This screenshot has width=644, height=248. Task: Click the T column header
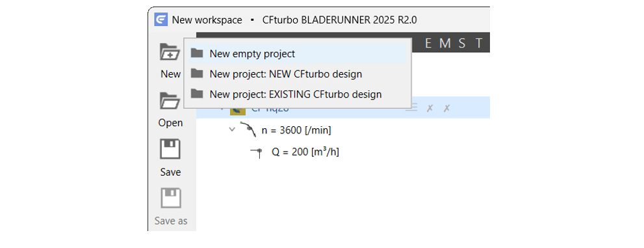coord(479,44)
